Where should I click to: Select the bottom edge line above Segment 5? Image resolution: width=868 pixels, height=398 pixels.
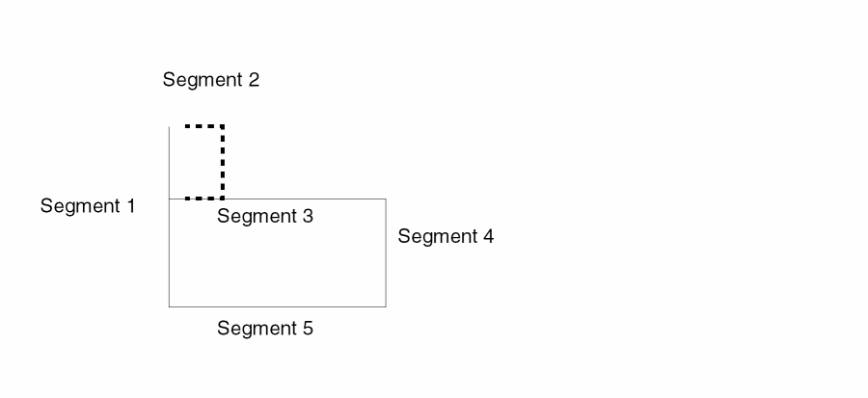pyautogui.click(x=278, y=306)
